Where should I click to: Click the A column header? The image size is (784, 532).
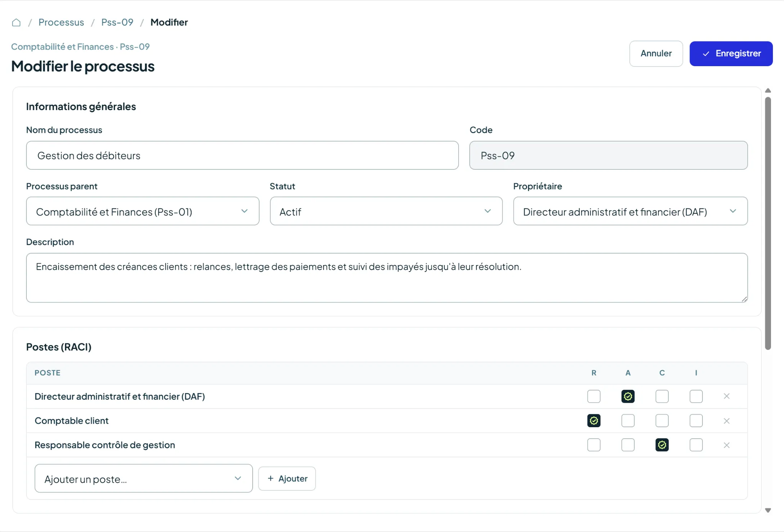(628, 373)
